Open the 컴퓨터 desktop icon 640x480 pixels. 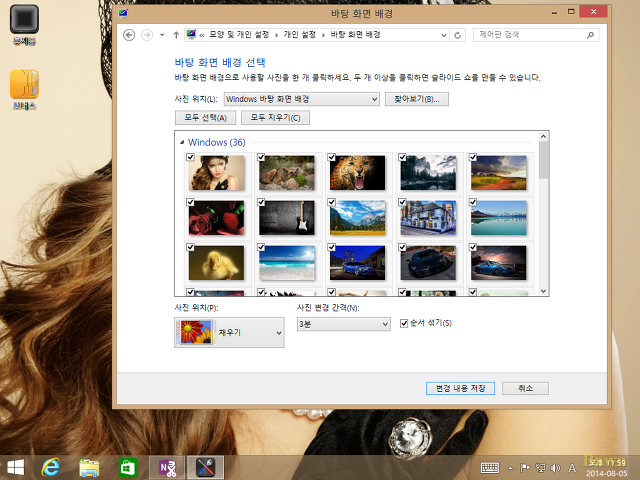point(24,24)
